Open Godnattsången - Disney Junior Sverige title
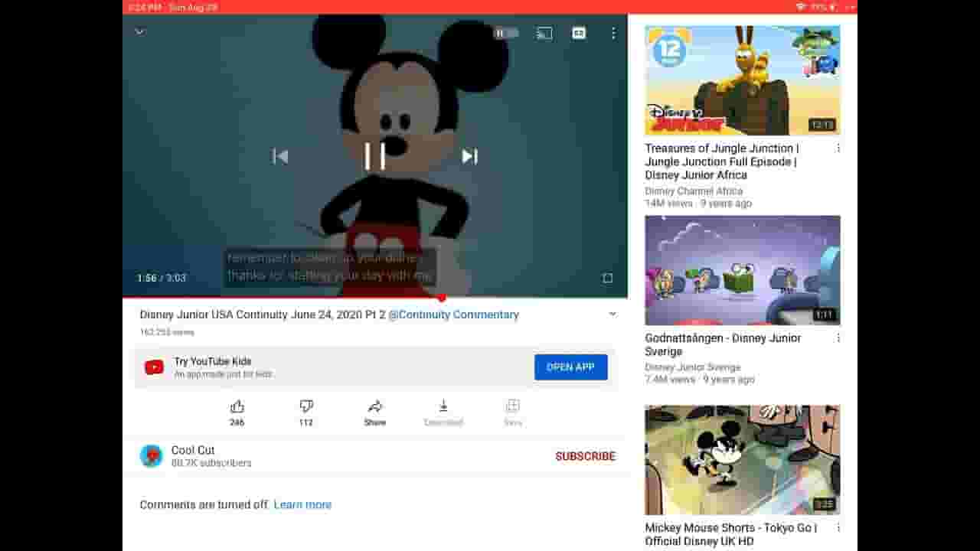The width and height of the screenshot is (980, 551). [x=723, y=344]
